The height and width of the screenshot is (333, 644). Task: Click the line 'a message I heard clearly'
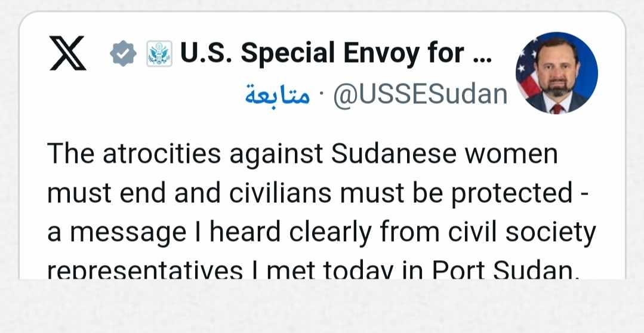(321, 233)
